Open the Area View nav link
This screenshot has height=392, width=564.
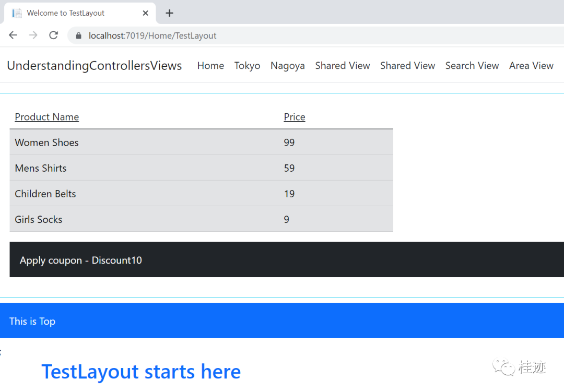[531, 65]
